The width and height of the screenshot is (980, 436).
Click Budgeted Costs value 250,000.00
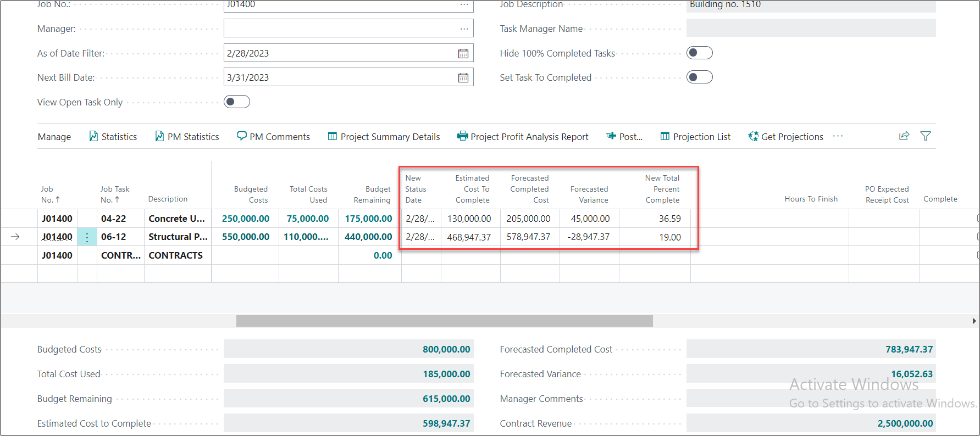pyautogui.click(x=246, y=219)
